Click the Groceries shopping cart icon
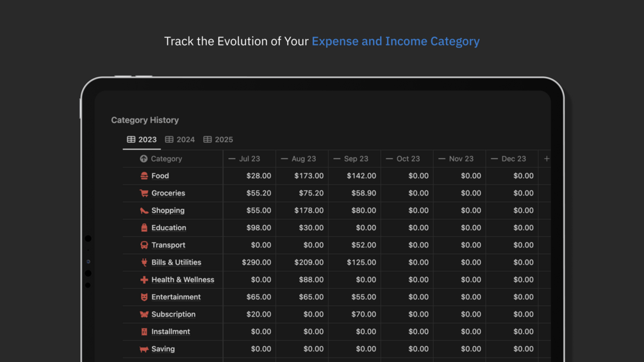644x362 pixels. (144, 193)
